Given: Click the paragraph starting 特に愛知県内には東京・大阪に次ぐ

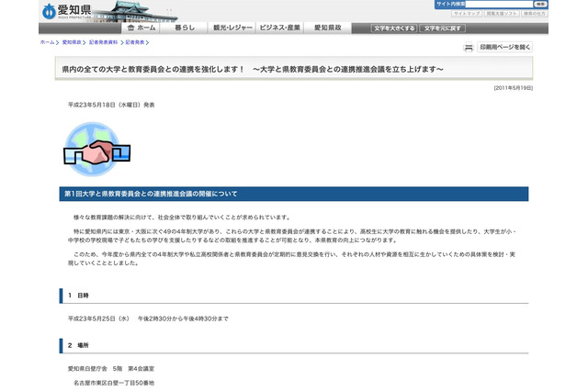Looking at the screenshot, I should click(292, 236).
